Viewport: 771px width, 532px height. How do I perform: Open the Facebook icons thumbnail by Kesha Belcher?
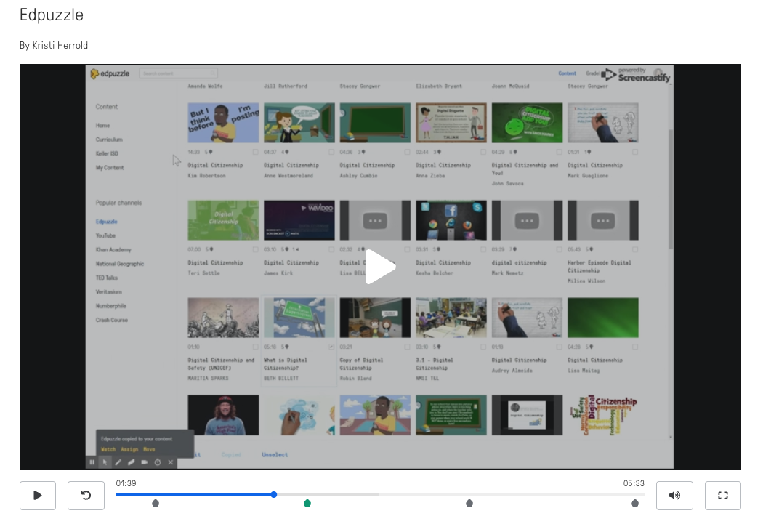pyautogui.click(x=451, y=220)
